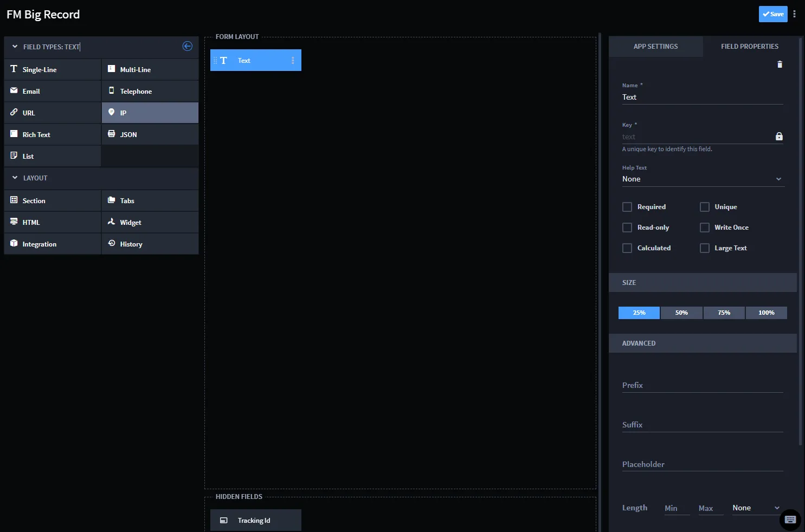Screen dimensions: 805x532
Task: Enable the Required checkbox
Action: pyautogui.click(x=627, y=207)
